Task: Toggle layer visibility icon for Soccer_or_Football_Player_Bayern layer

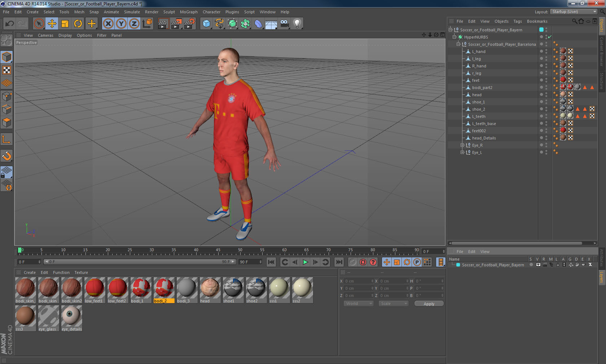Action: [538, 265]
